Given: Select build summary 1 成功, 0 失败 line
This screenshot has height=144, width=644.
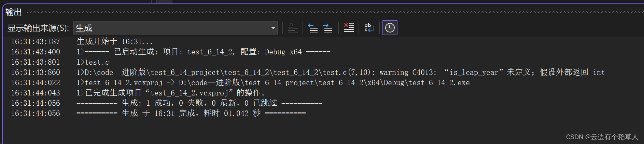Looking at the screenshot, I should 199,103.
